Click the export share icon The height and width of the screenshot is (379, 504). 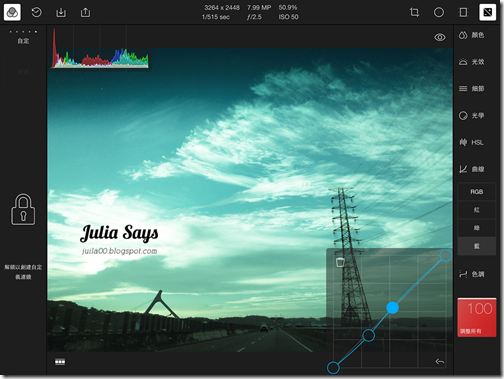tap(85, 12)
